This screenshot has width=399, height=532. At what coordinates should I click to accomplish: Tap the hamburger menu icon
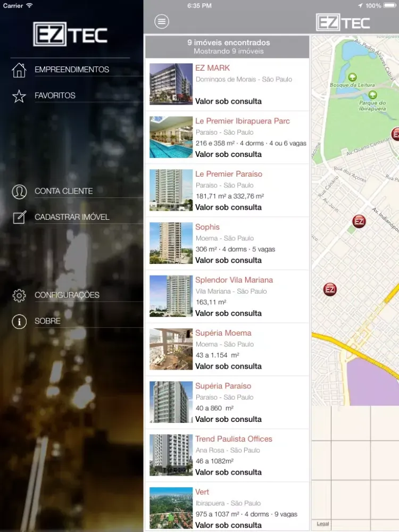pyautogui.click(x=162, y=22)
